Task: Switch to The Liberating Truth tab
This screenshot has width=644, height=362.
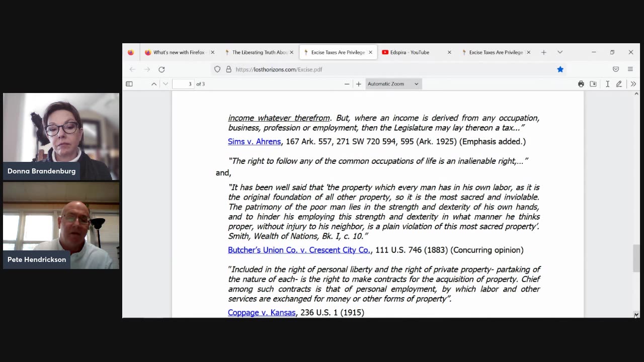Action: pyautogui.click(x=260, y=52)
